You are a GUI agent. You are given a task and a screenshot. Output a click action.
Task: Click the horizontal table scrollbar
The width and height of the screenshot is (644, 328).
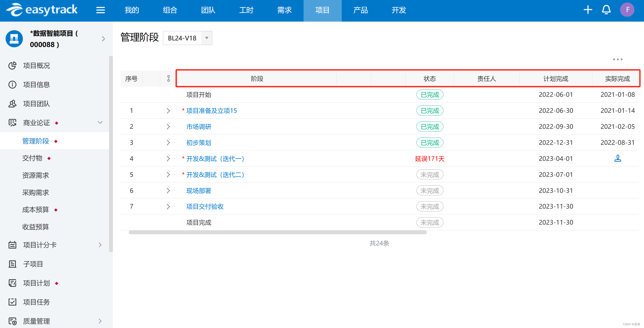[x=278, y=232]
